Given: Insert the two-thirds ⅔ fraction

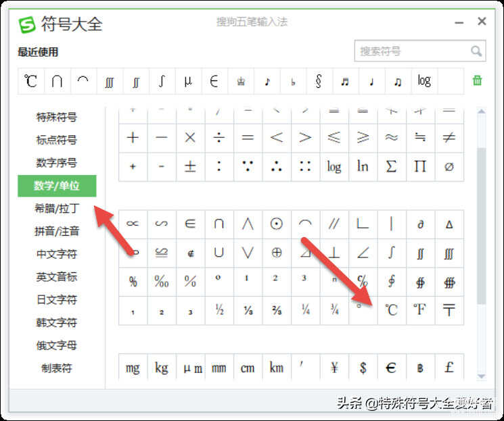Looking at the screenshot, I should click(277, 311).
